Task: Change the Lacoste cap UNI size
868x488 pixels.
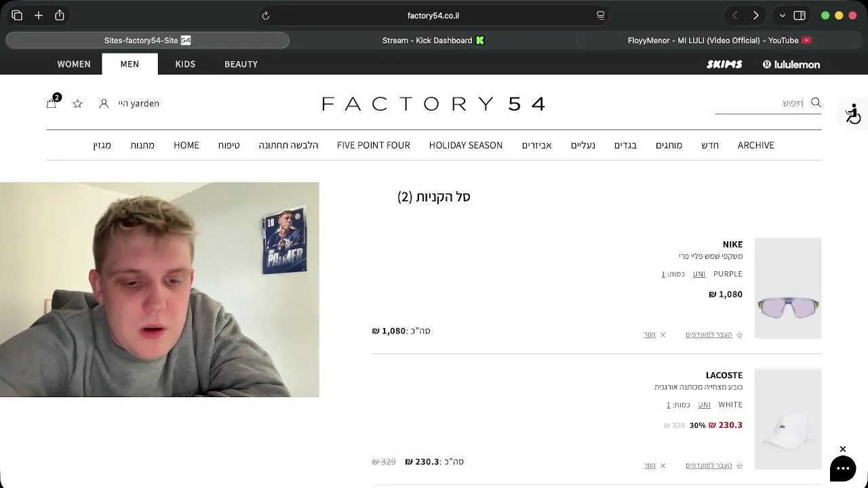Action: pyautogui.click(x=705, y=405)
